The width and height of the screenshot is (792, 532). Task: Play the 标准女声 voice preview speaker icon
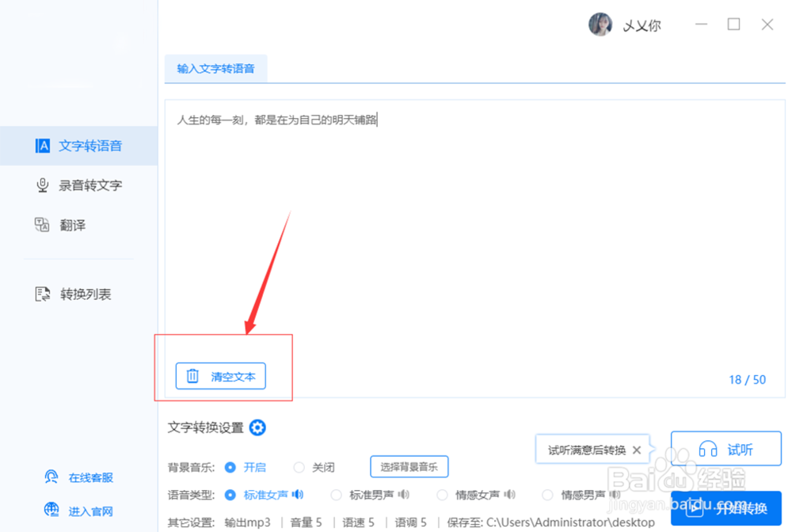click(299, 494)
